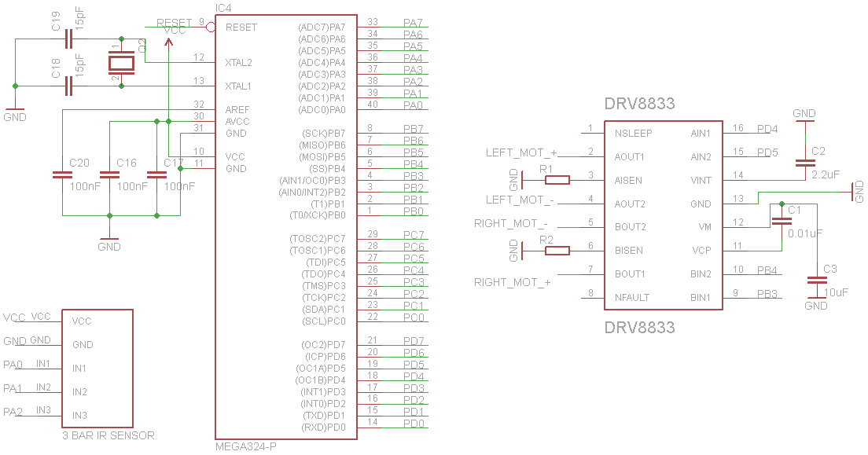The height and width of the screenshot is (455, 868).
Task: Click the 100nF value under C20
Action: (x=85, y=186)
